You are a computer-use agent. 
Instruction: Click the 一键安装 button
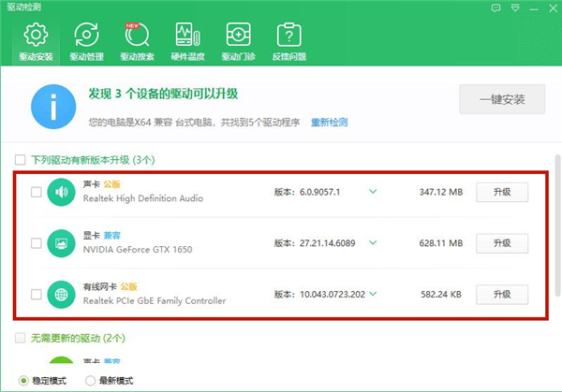click(x=501, y=99)
